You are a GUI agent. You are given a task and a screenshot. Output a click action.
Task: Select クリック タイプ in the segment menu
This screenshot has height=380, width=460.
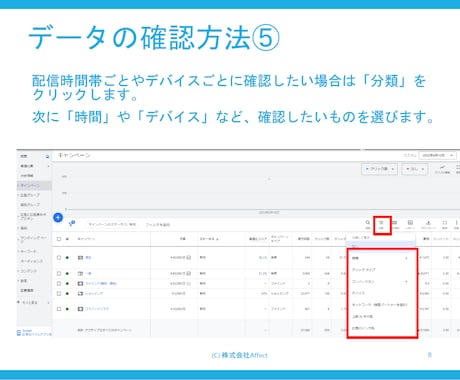click(x=364, y=270)
